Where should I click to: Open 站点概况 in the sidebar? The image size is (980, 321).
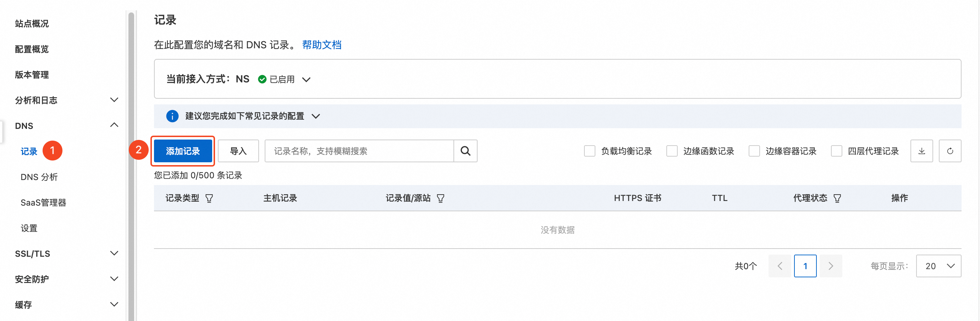(32, 23)
